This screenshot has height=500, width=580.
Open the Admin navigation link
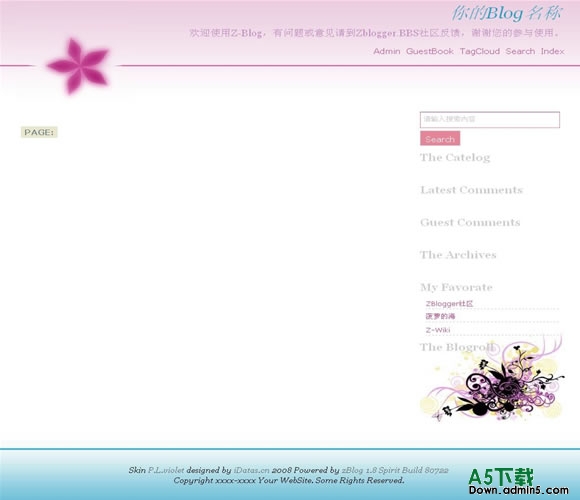387,51
